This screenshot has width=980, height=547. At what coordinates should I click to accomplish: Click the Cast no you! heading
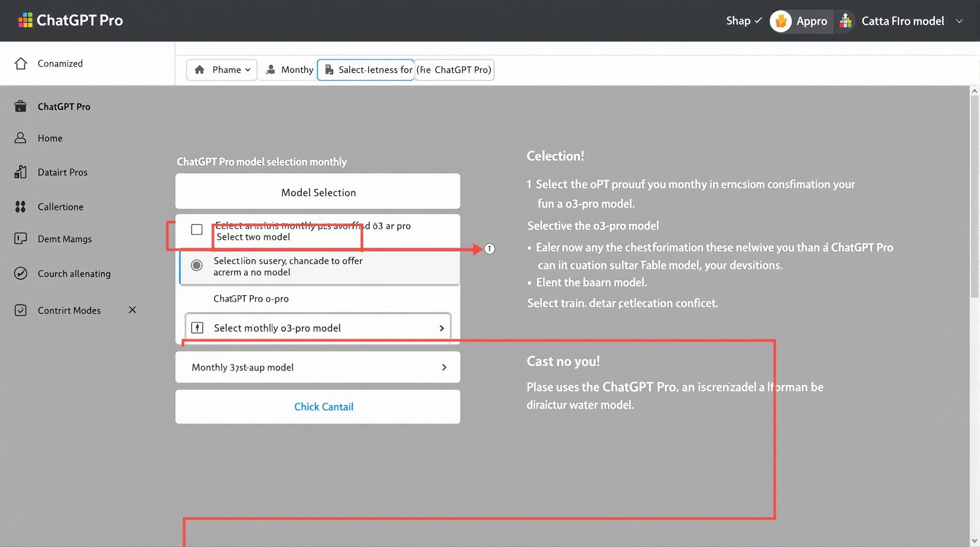563,361
